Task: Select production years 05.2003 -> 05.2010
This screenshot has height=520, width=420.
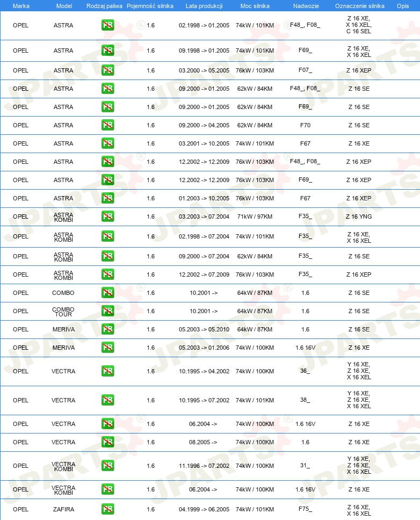Action: click(x=204, y=329)
